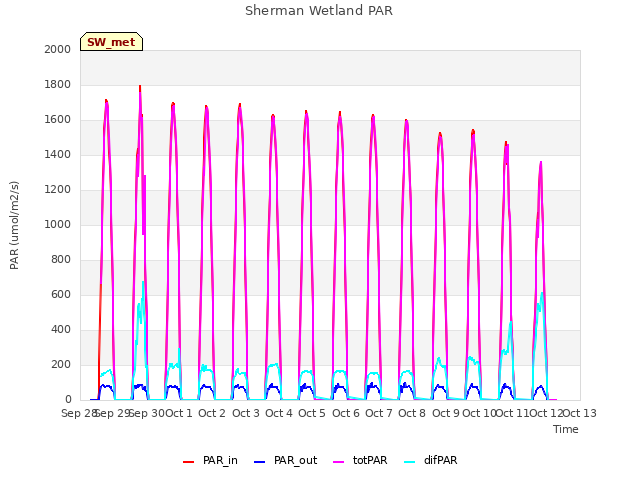Click the 800 y-axis tick label
Image resolution: width=640 pixels, height=480 pixels.
(61, 260)
